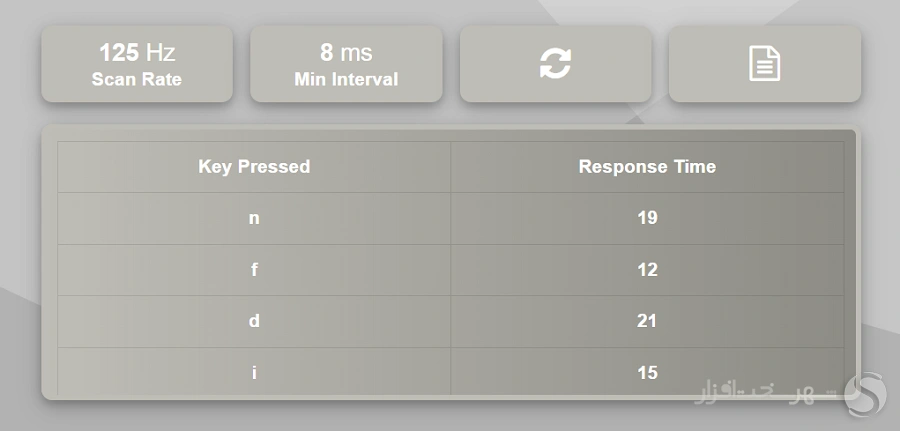Click the Response Time column header
Viewport: 900px width, 431px height.
point(647,167)
